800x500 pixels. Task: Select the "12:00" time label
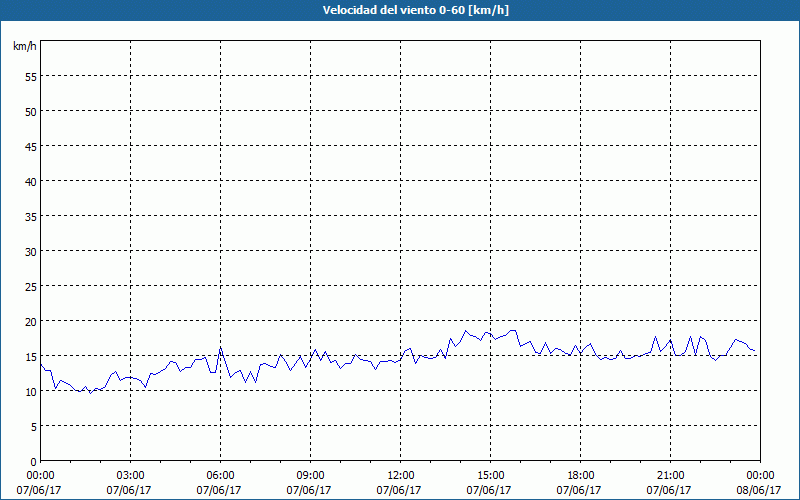[400, 476]
